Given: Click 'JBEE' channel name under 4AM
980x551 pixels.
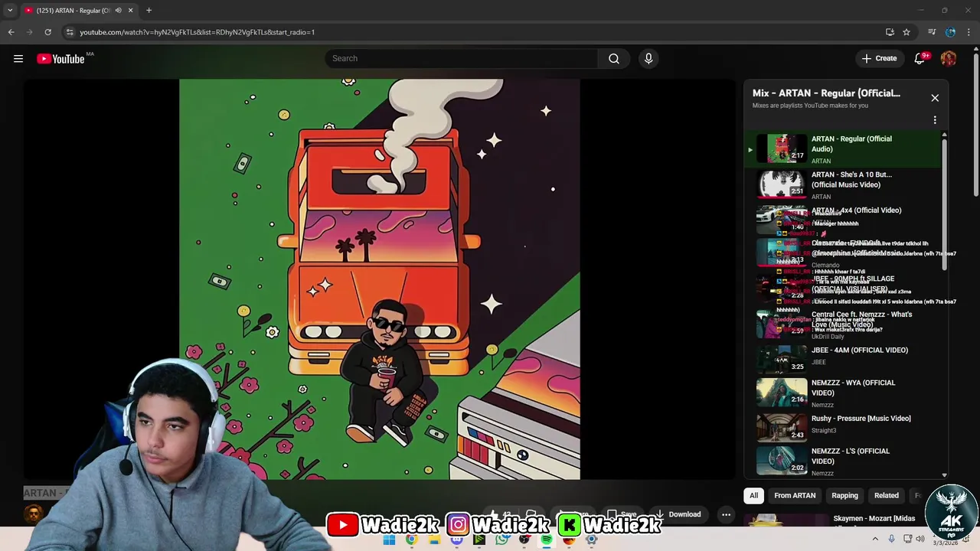Looking at the screenshot, I should click(x=819, y=362).
